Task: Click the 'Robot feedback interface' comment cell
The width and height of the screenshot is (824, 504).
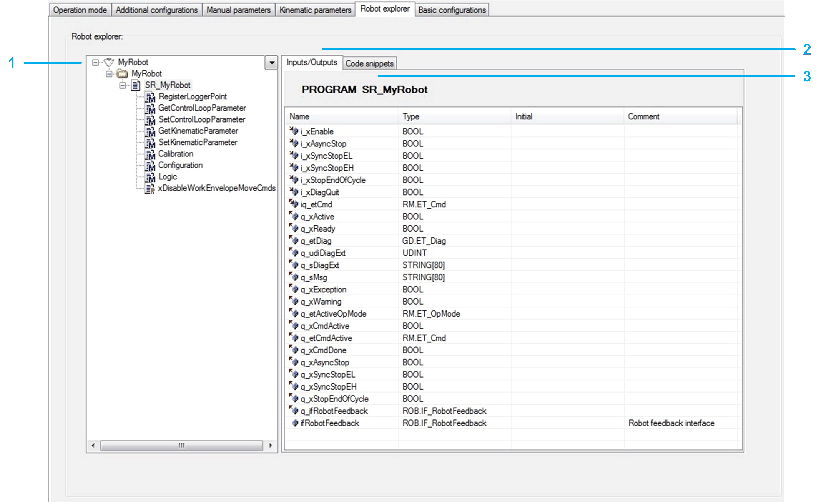Action: (x=671, y=423)
